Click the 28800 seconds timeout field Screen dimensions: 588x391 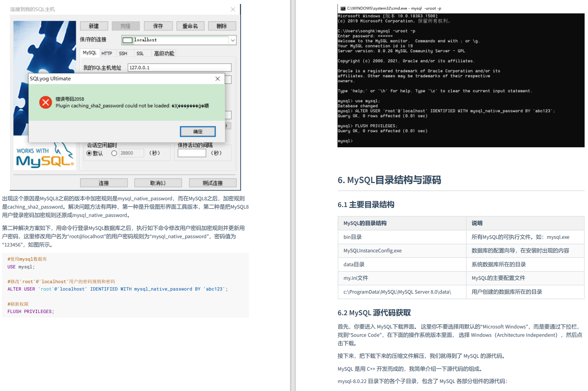pos(131,153)
